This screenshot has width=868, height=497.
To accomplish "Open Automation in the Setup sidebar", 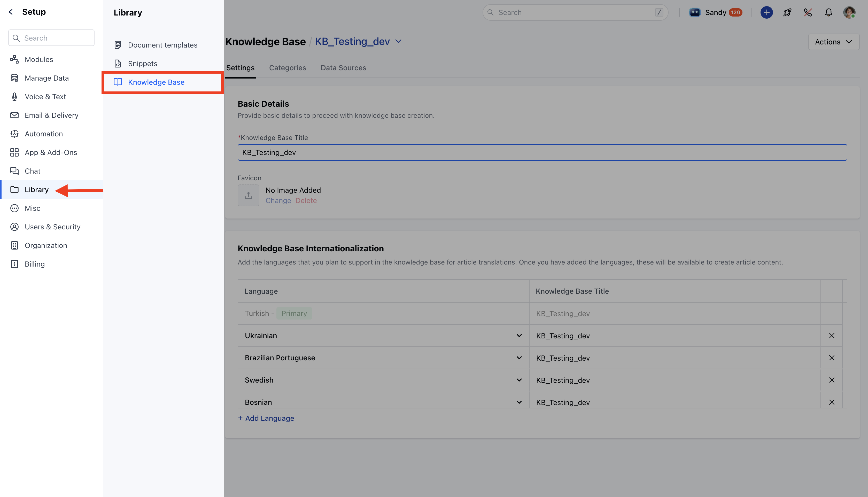I will [44, 134].
